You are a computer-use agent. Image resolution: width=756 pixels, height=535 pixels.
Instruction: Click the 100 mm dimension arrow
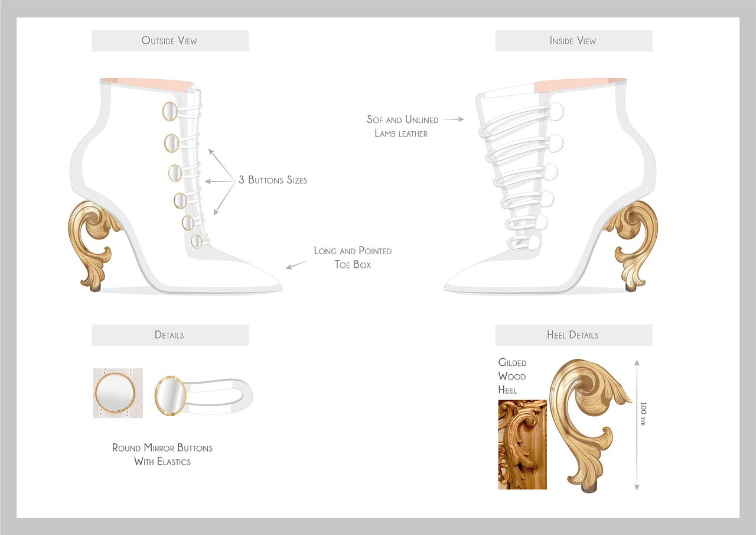tap(637, 424)
